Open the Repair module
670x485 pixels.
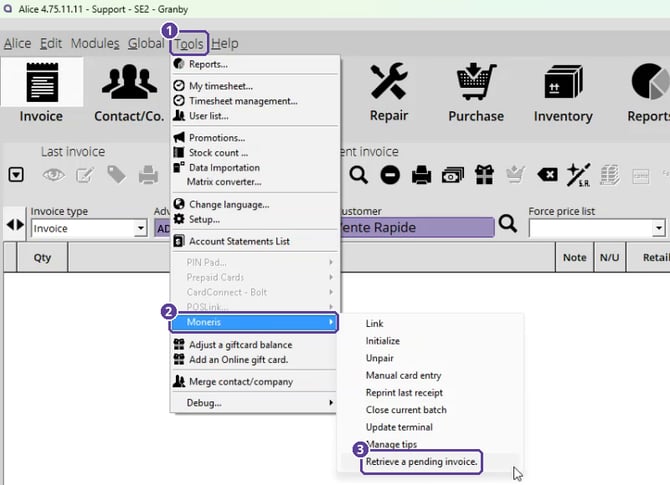click(x=389, y=92)
